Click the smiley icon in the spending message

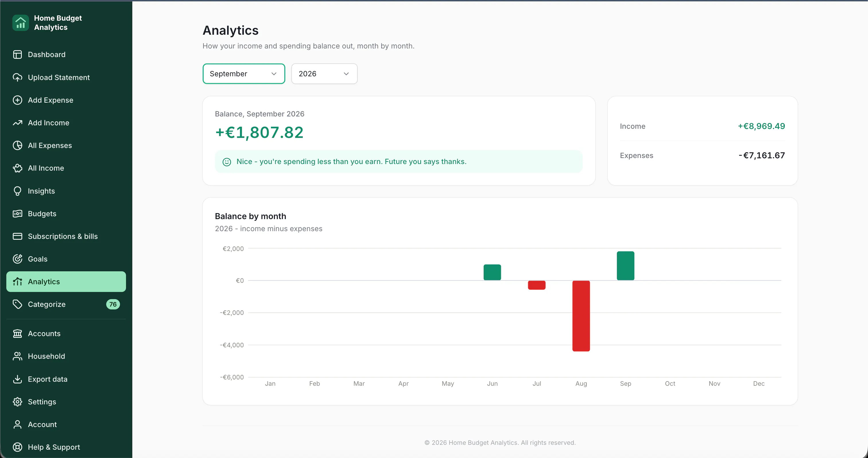(227, 162)
